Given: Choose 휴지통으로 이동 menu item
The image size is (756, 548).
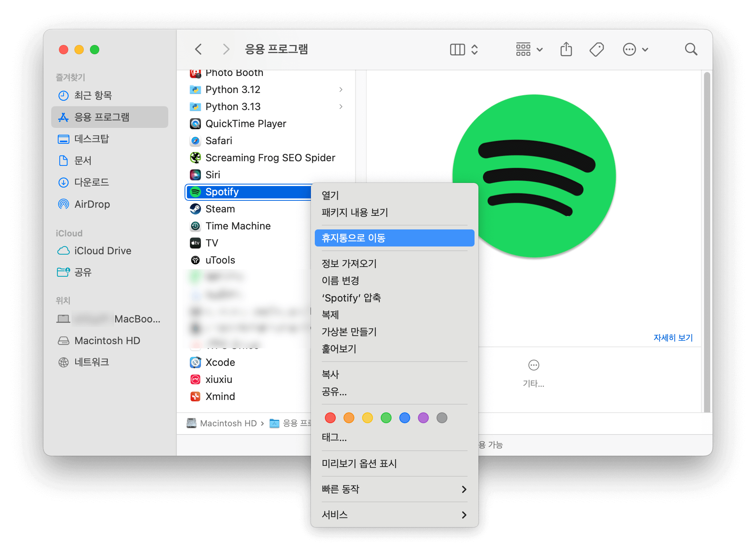Looking at the screenshot, I should (x=395, y=238).
